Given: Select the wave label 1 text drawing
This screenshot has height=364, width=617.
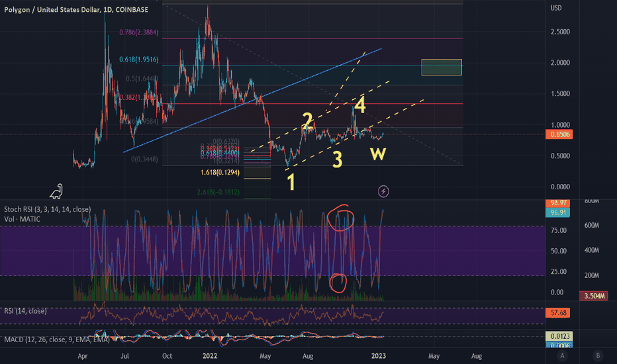Looking at the screenshot, I should (x=291, y=182).
